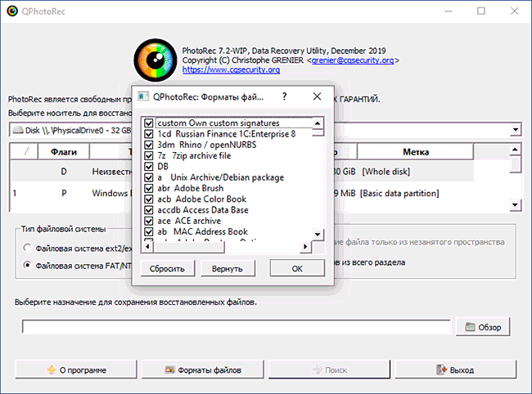Uncheck accdb Access Data Base
This screenshot has height=394, width=532.
149,210
